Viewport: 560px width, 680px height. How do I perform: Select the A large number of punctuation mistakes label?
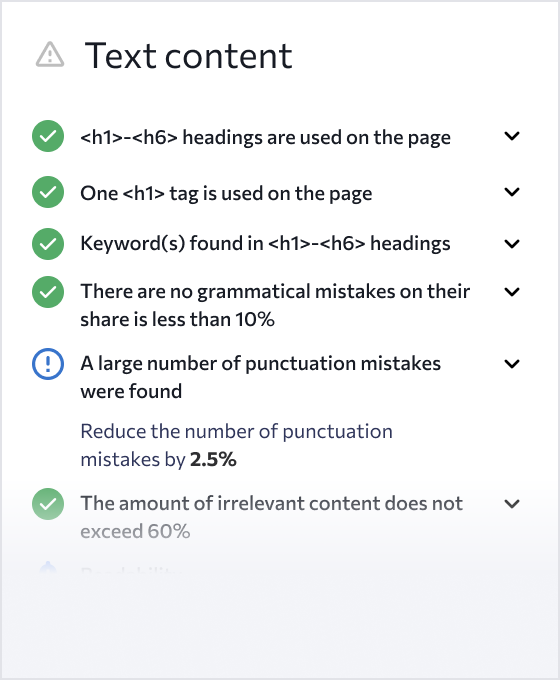point(260,377)
